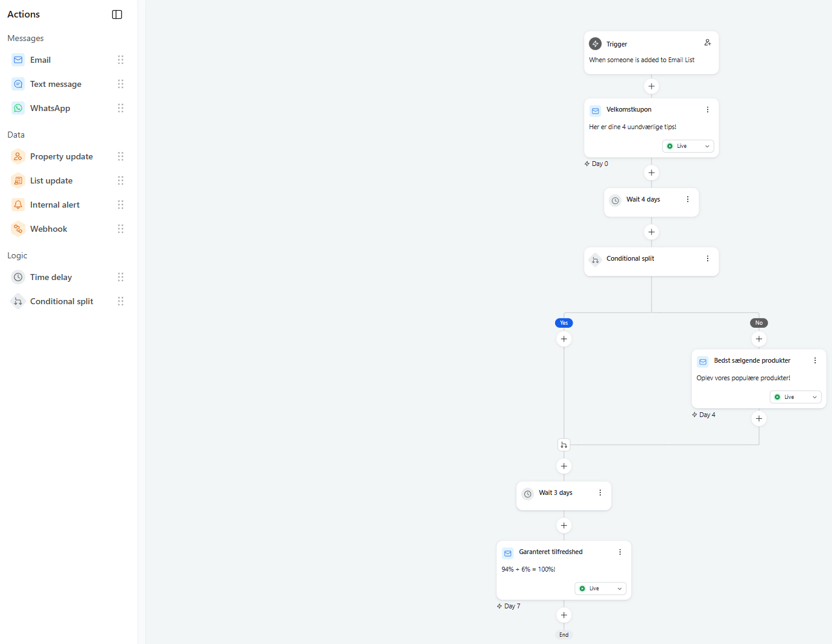Add a step under the Yes branch
Image resolution: width=832 pixels, height=644 pixels.
[564, 339]
